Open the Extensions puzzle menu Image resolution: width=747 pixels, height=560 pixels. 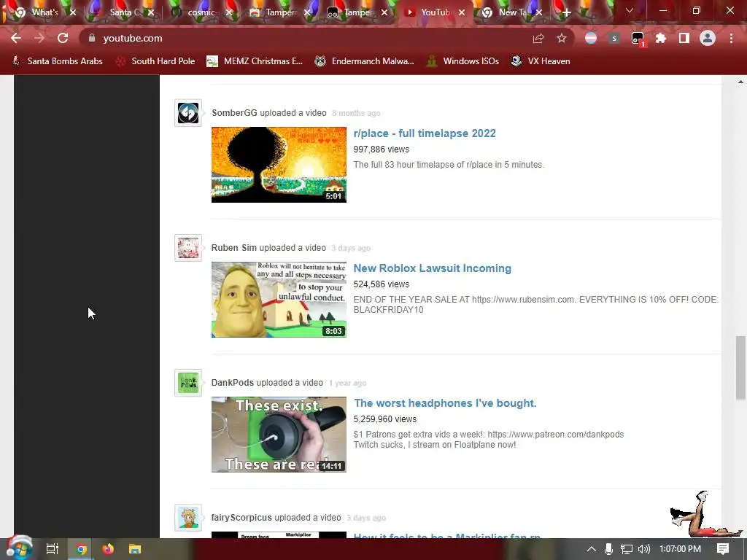(x=661, y=38)
